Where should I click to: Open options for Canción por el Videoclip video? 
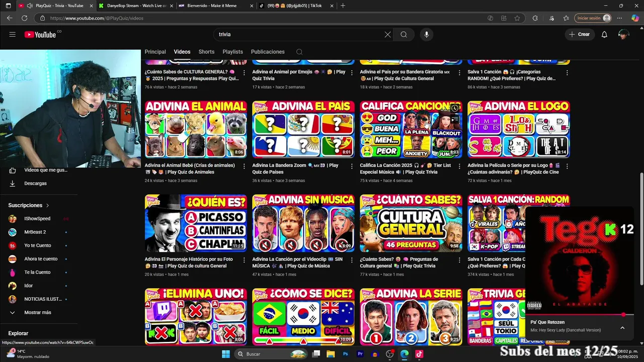pyautogui.click(x=352, y=260)
